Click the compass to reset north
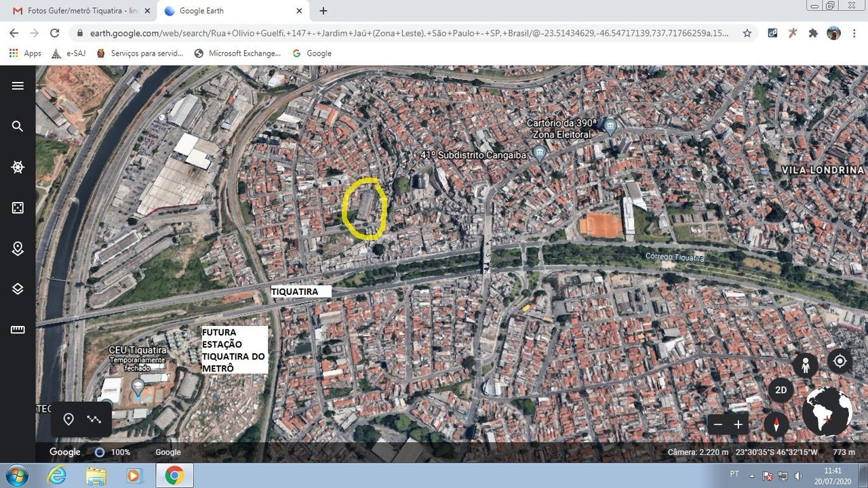 tap(776, 424)
